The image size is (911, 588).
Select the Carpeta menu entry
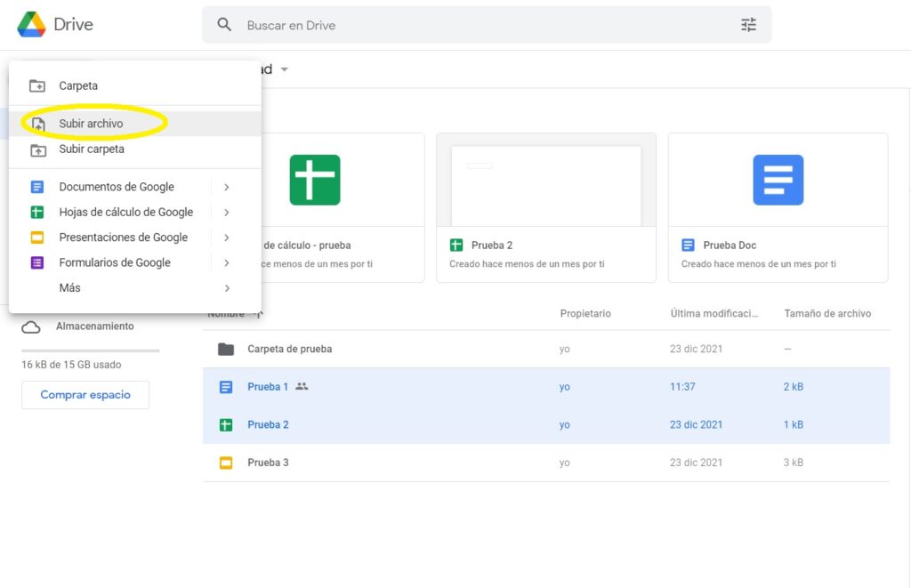coord(135,86)
